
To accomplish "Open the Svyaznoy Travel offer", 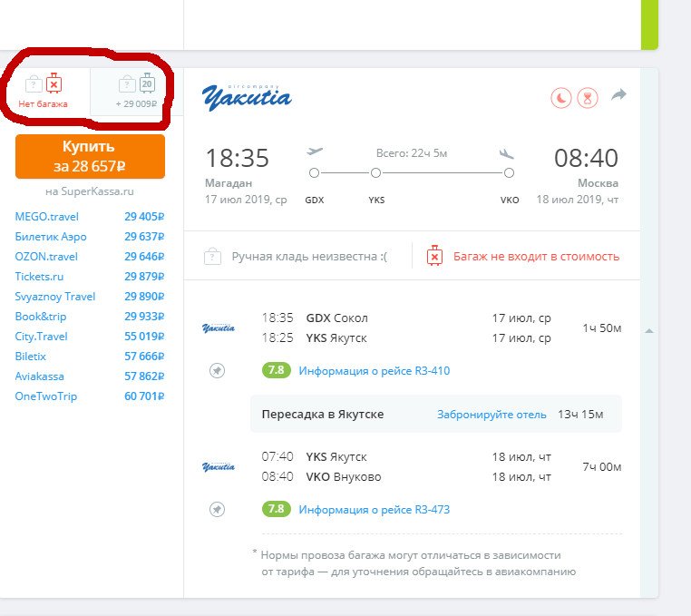I will tap(90, 297).
